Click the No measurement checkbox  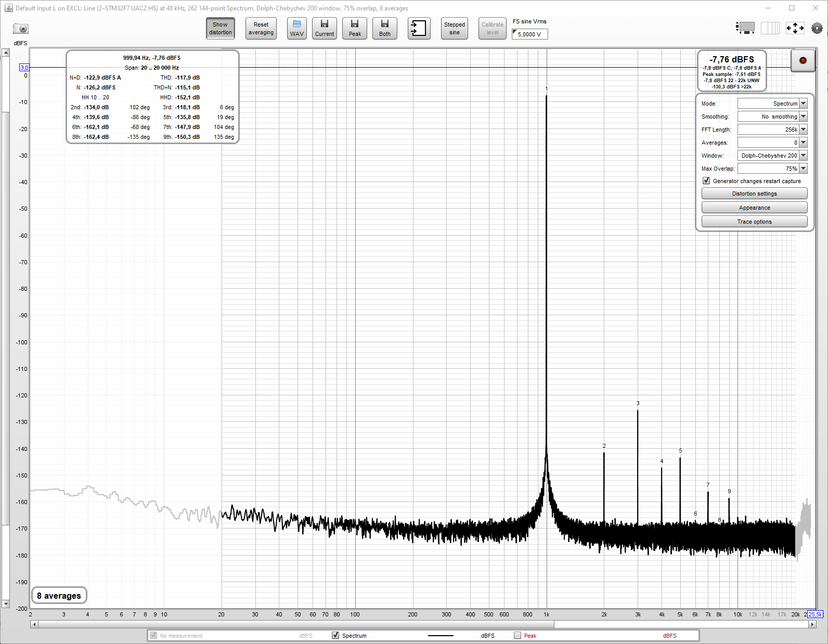pos(153,635)
